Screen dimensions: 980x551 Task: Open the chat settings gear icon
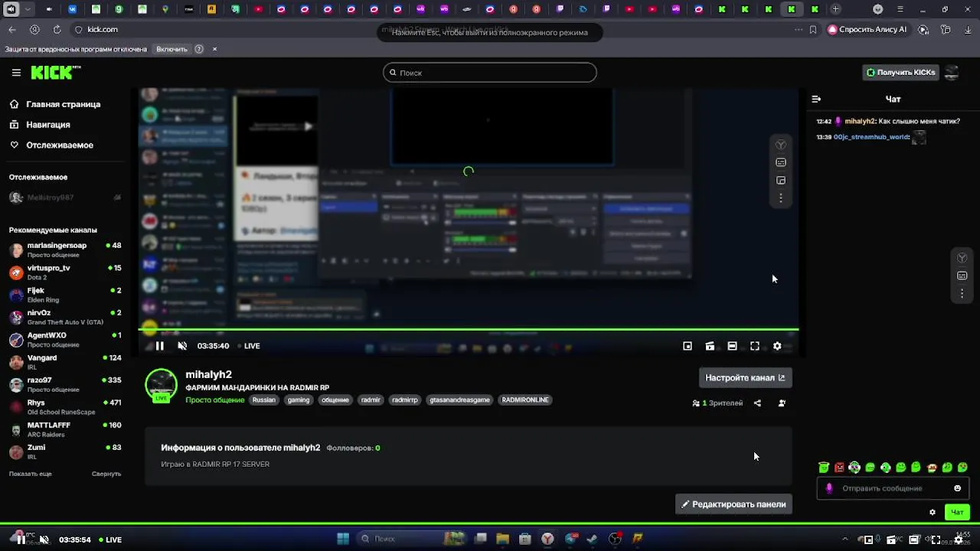933,512
